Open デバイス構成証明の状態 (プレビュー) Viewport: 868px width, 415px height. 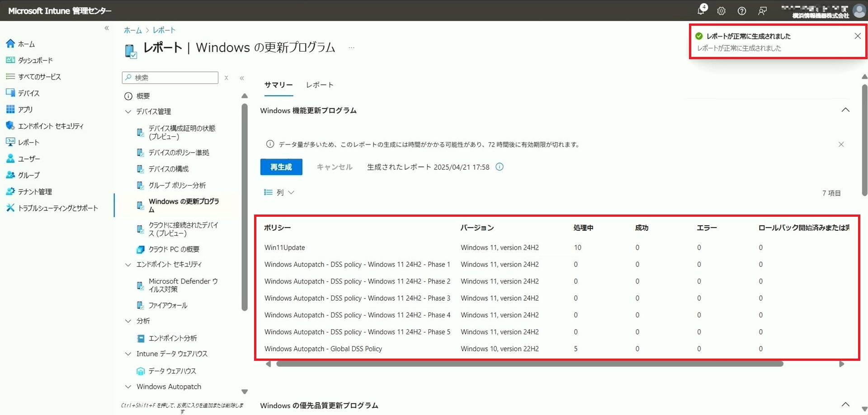pos(182,132)
